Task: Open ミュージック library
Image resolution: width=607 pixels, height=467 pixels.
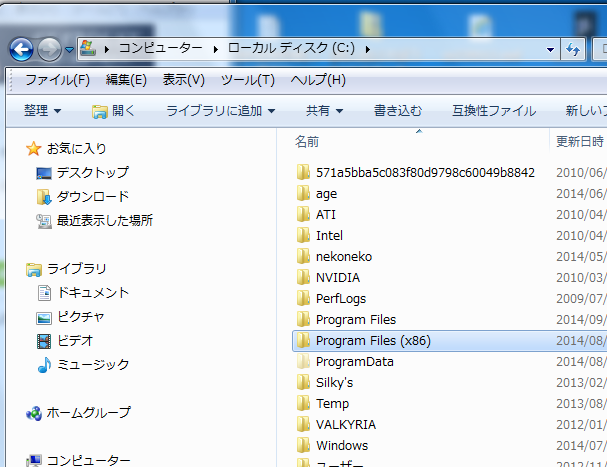Action: point(93,364)
